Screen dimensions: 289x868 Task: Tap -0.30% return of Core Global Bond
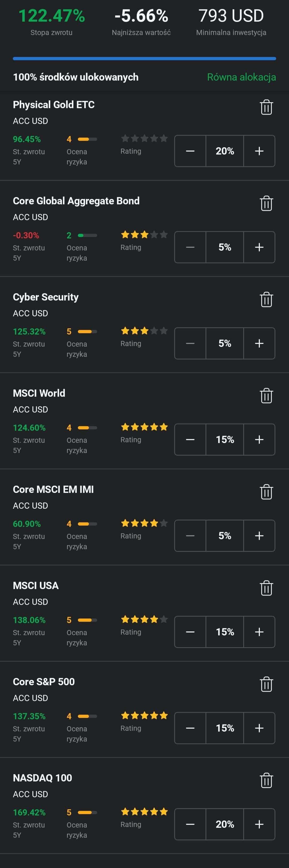[x=26, y=235]
